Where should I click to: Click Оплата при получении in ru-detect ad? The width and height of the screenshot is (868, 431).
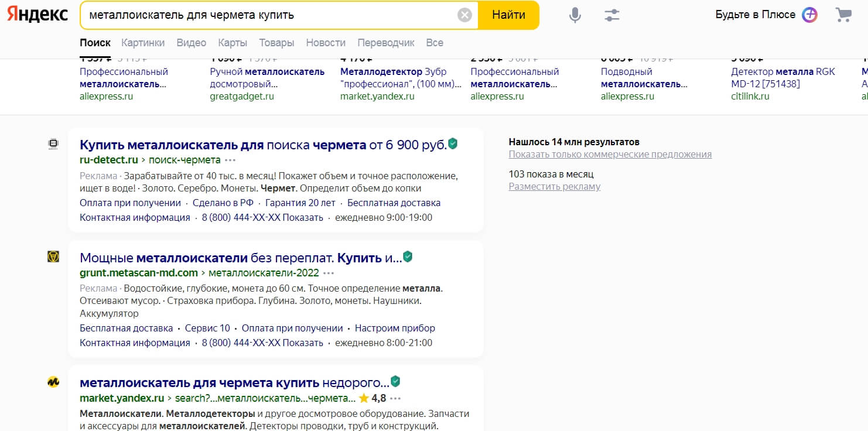tap(130, 203)
